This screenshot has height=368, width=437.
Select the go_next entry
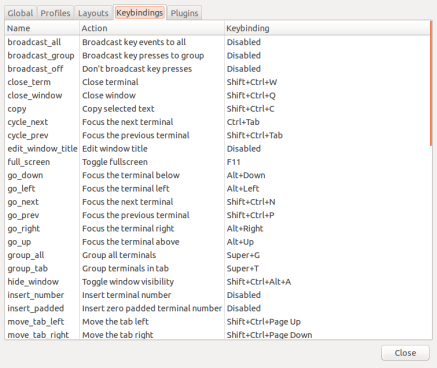coord(23,202)
